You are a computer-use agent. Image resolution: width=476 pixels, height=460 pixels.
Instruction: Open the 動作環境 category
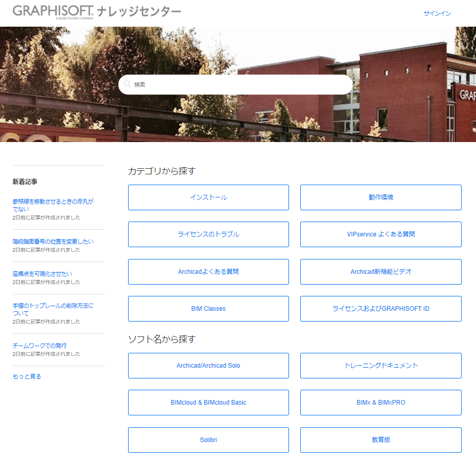click(x=381, y=197)
